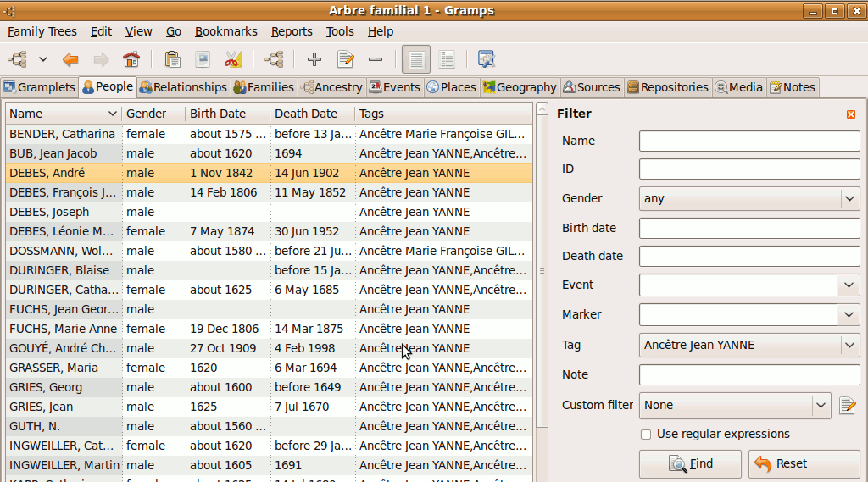Open the Repositories tab
Viewport: 868px width, 482px height.
coord(668,87)
